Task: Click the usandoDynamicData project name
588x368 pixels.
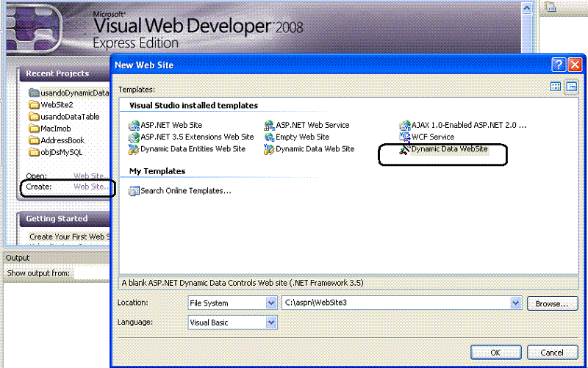Action: [x=75, y=93]
